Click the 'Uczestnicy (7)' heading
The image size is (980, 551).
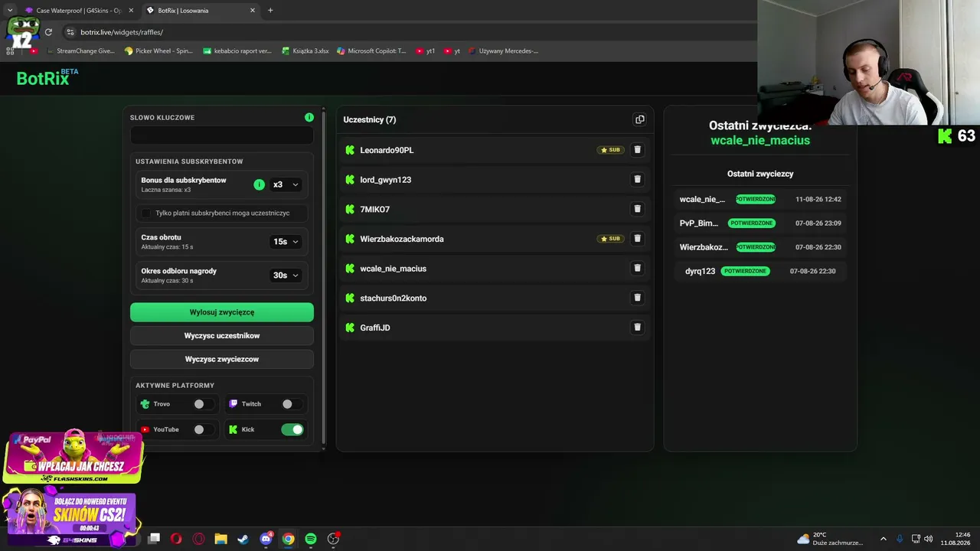tap(370, 119)
